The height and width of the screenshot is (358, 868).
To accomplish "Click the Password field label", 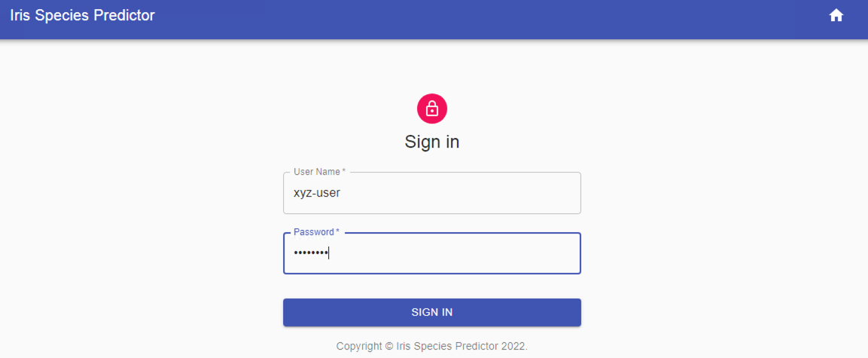I will tap(313, 232).
